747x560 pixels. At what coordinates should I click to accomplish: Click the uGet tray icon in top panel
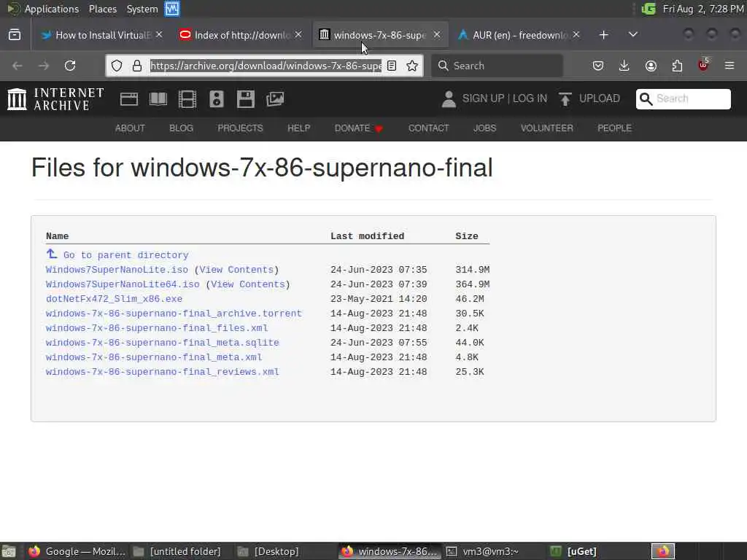pos(649,9)
